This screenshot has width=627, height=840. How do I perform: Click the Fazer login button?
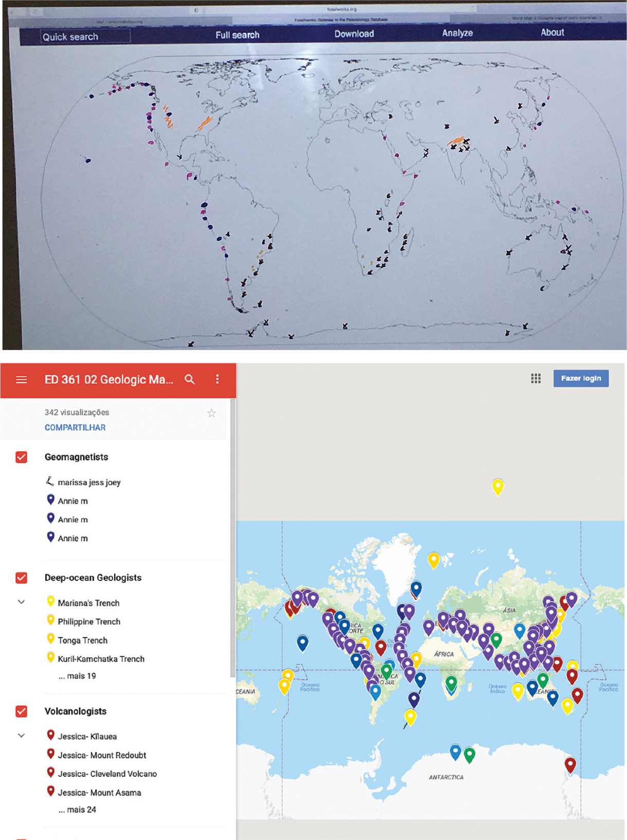(581, 378)
